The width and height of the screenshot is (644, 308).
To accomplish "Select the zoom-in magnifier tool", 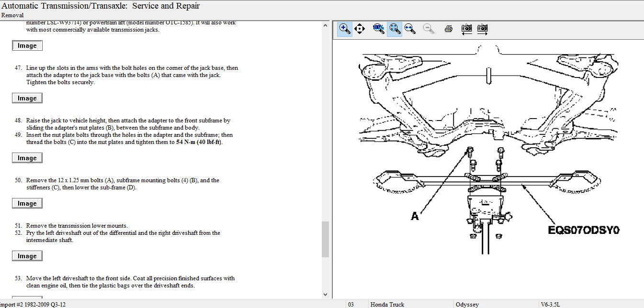I will pos(345,29).
